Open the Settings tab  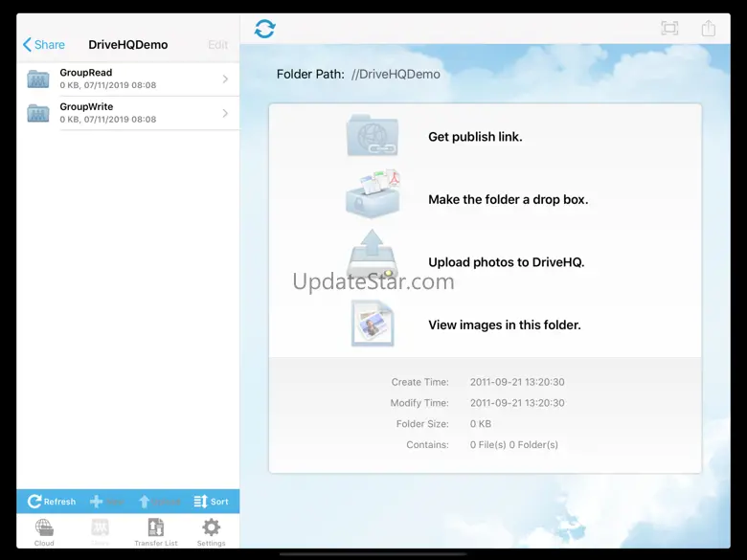tap(211, 532)
